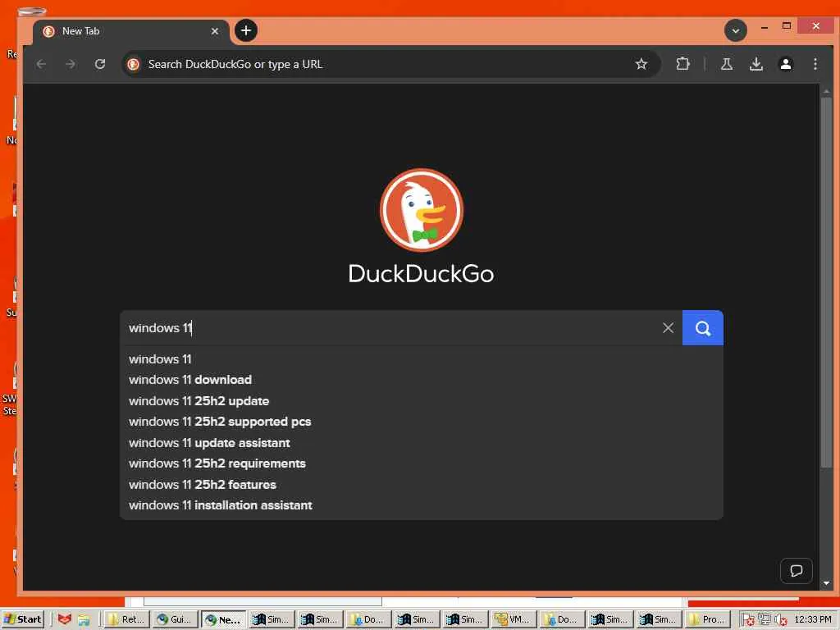This screenshot has height=630, width=840.
Task: Choose suggestion "windows 11 25h2 features"
Action: click(x=422, y=484)
